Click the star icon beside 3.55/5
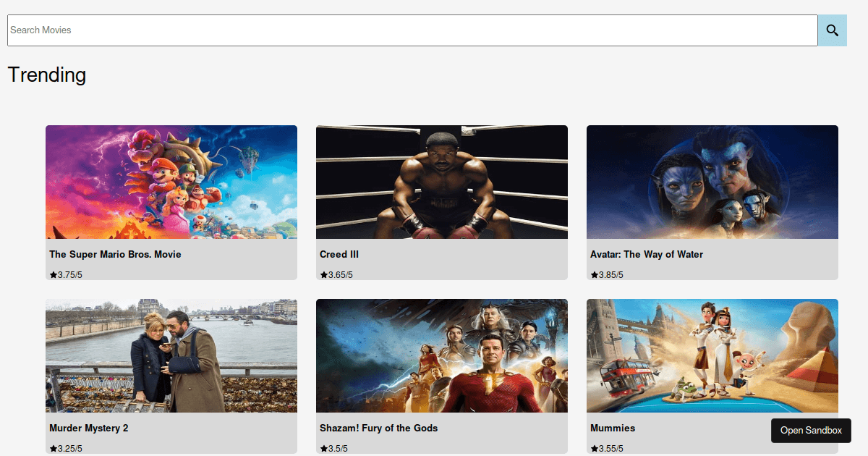 coord(595,449)
